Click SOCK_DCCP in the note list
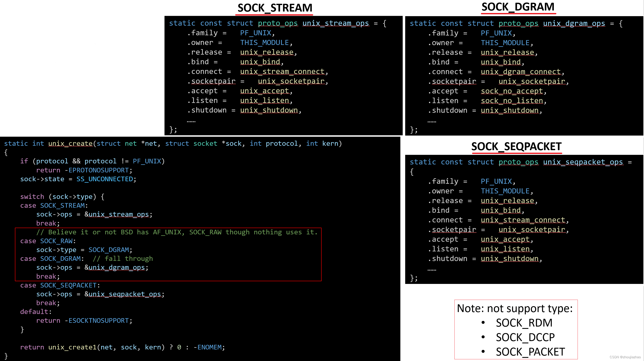The width and height of the screenshot is (644, 361). (525, 337)
